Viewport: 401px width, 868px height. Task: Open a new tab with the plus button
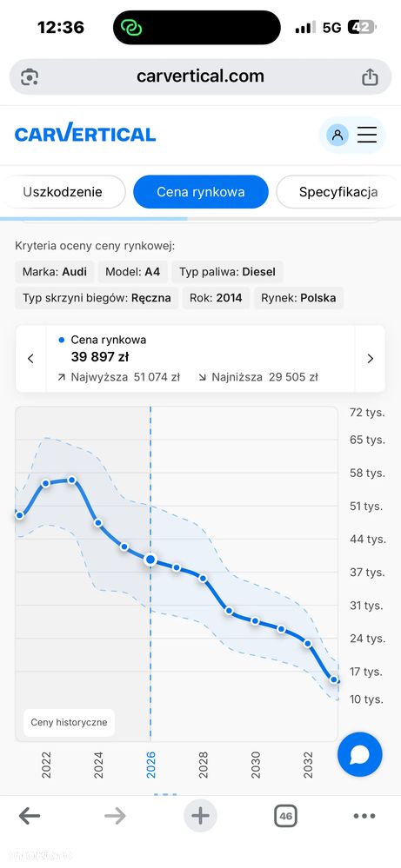(x=200, y=815)
